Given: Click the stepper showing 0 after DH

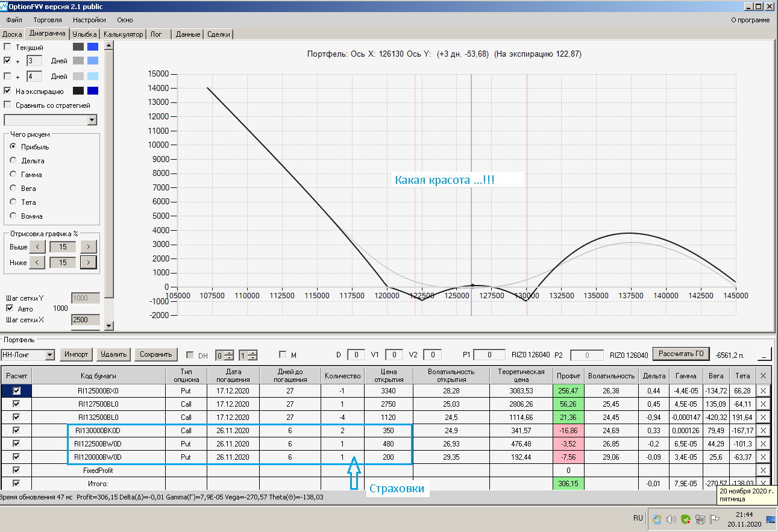Looking at the screenshot, I should [x=225, y=355].
